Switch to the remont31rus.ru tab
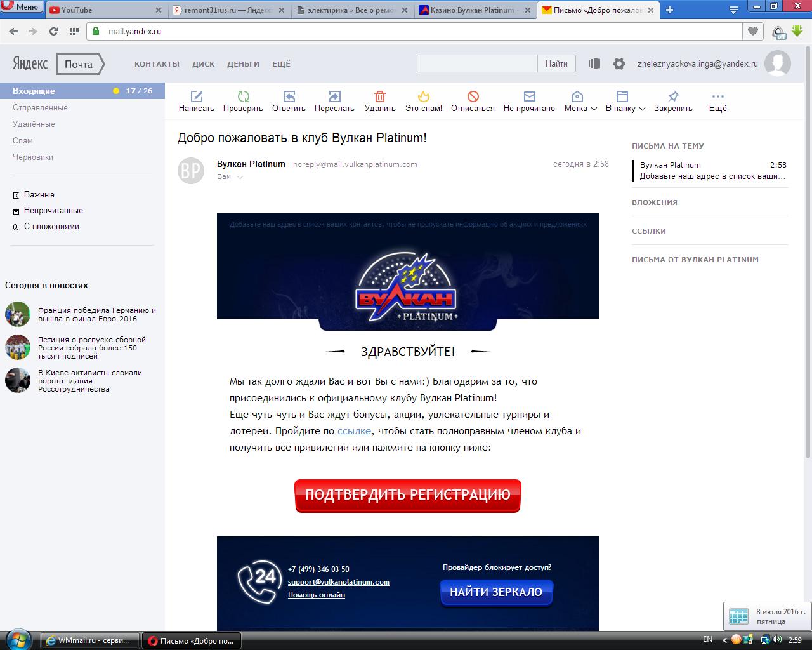This screenshot has width=812, height=650. [x=227, y=10]
